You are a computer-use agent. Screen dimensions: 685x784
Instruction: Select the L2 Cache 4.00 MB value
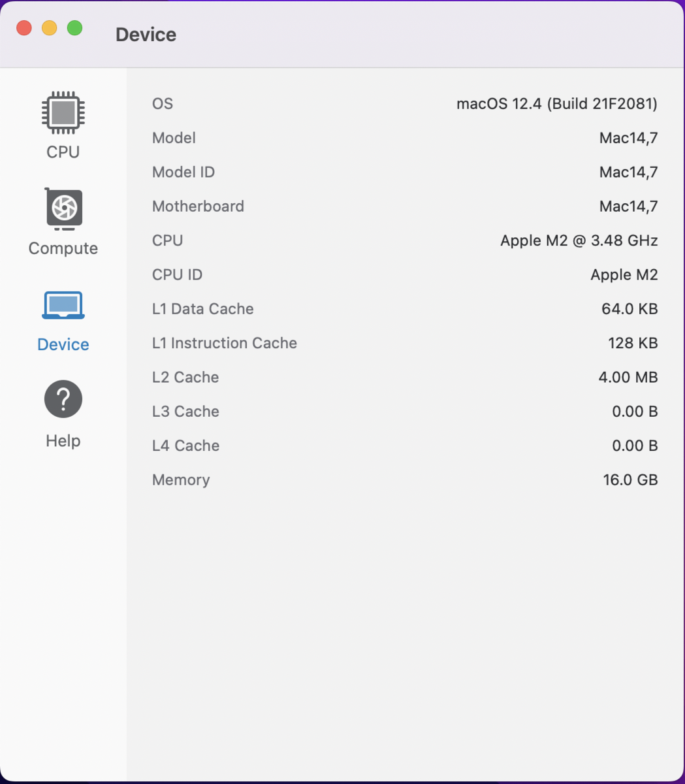coord(628,378)
